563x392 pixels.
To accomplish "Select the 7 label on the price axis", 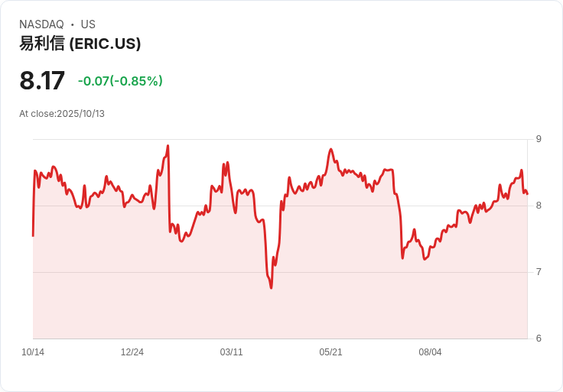I will [539, 272].
